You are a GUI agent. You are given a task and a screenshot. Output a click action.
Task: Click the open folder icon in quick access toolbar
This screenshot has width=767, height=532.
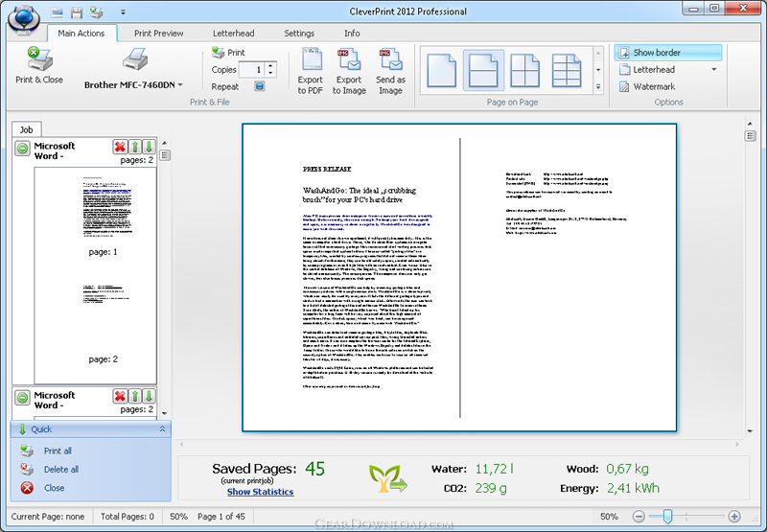click(57, 12)
